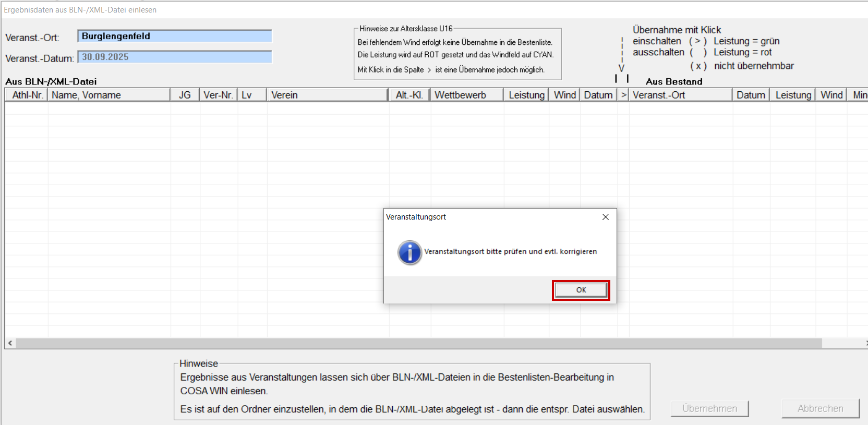Select the Athl-Nr. column header
This screenshot has height=425, width=868.
click(27, 95)
